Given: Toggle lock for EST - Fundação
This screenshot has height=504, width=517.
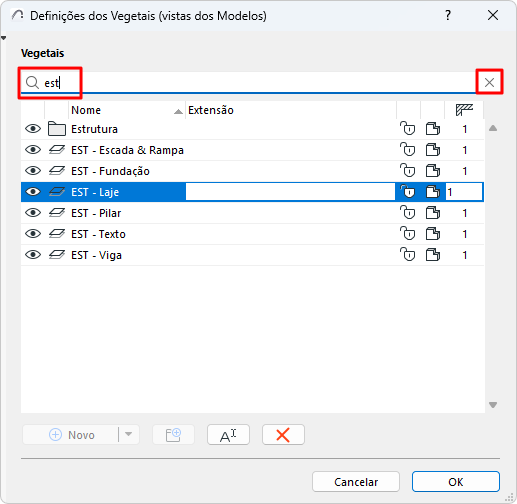Looking at the screenshot, I should 408,171.
